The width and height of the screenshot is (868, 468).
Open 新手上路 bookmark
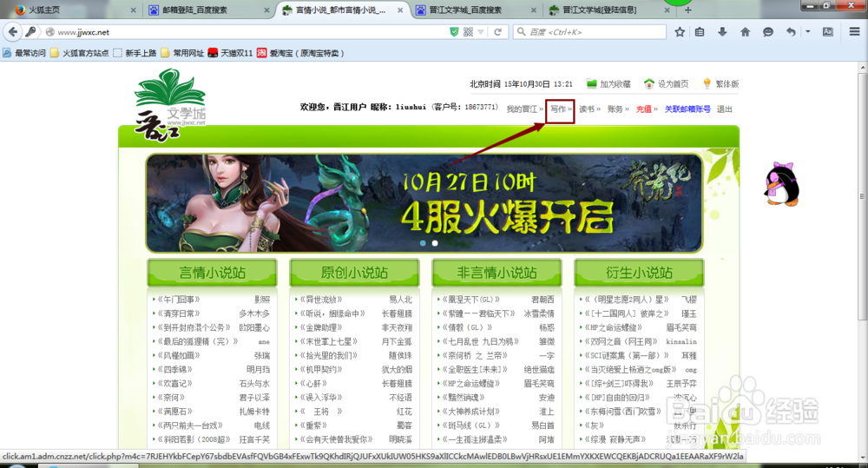(135, 53)
